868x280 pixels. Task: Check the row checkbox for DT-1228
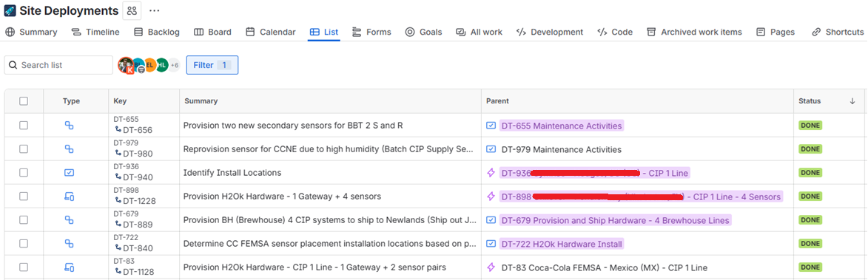[23, 196]
